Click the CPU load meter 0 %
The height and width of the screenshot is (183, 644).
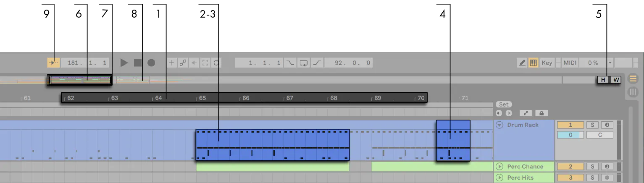[x=593, y=63]
